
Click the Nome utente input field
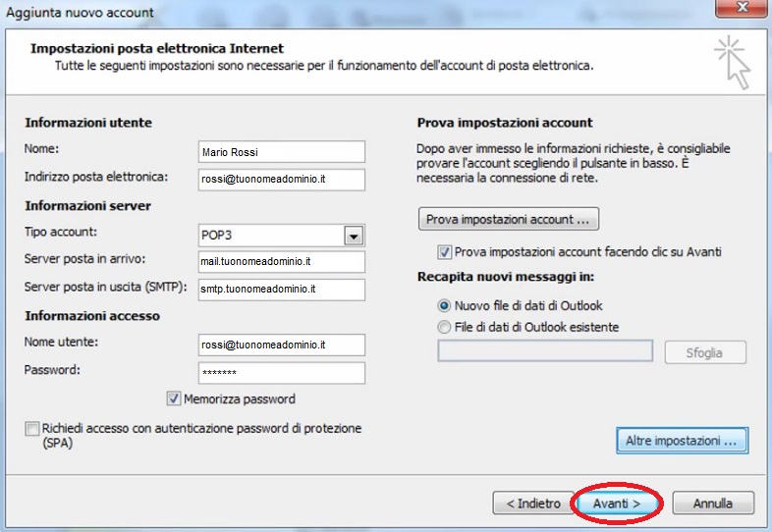pyautogui.click(x=281, y=346)
